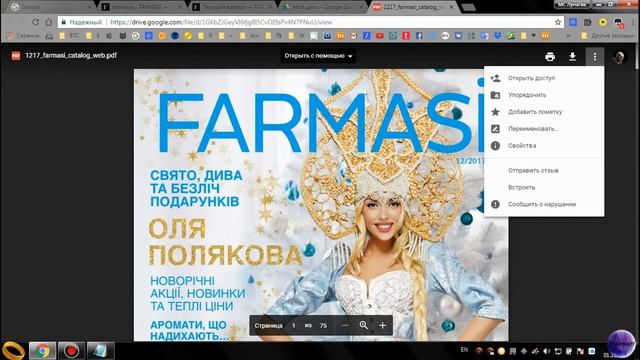Screen dimensions: 640x360
Task: Open the Google account avatar
Action: pyautogui.click(x=620, y=56)
